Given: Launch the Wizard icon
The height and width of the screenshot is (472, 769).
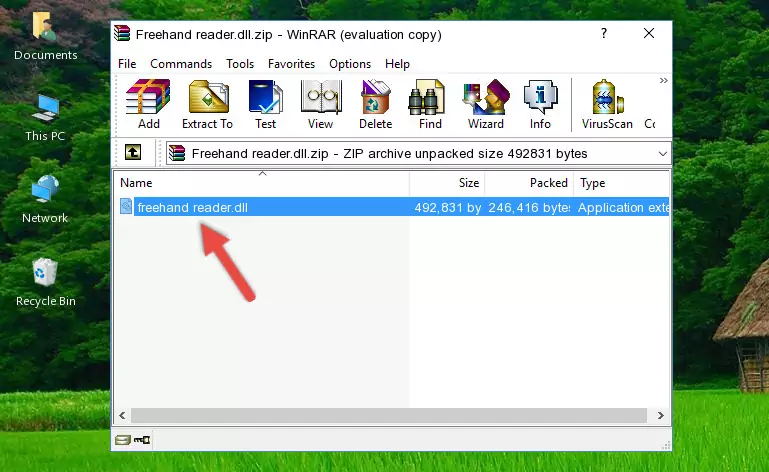Looking at the screenshot, I should [x=486, y=104].
